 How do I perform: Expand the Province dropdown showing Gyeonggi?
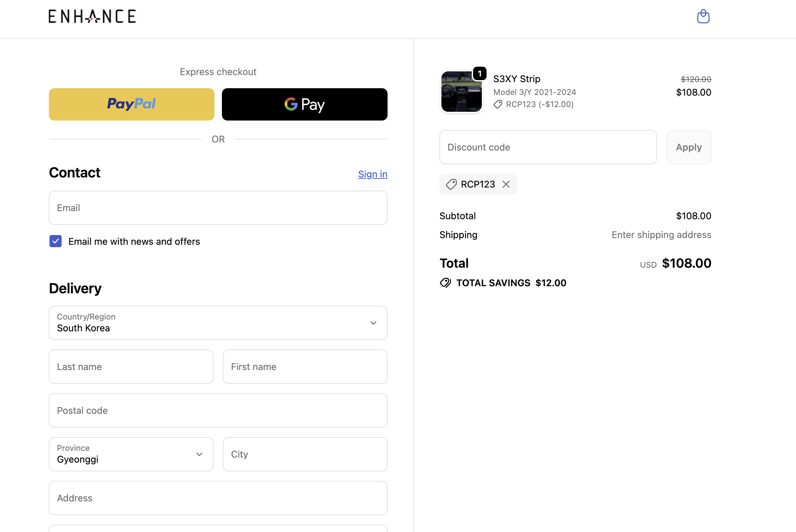131,454
